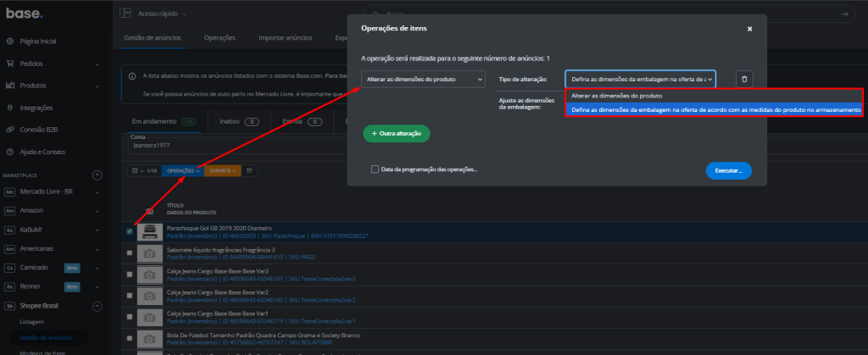Click the Conexão B2B link icon

pyautogui.click(x=9, y=130)
